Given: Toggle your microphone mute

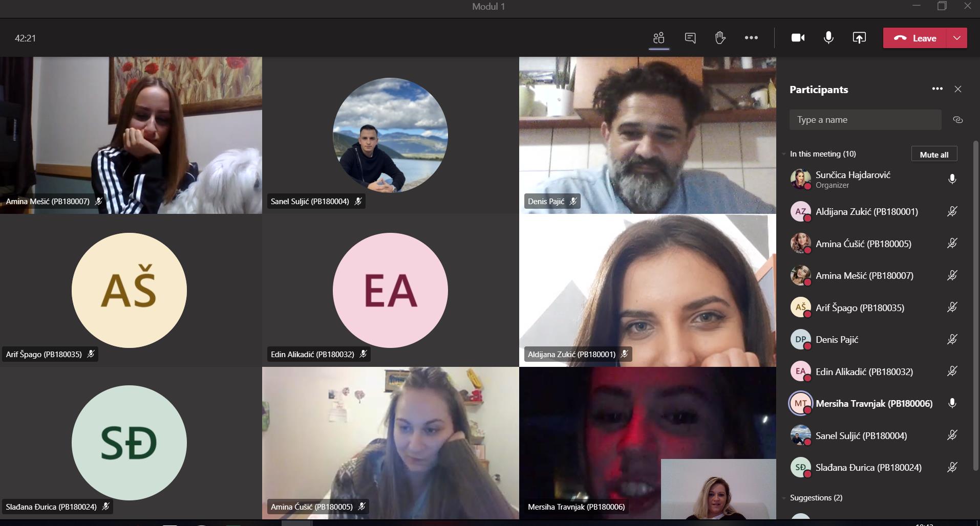Looking at the screenshot, I should (x=828, y=38).
